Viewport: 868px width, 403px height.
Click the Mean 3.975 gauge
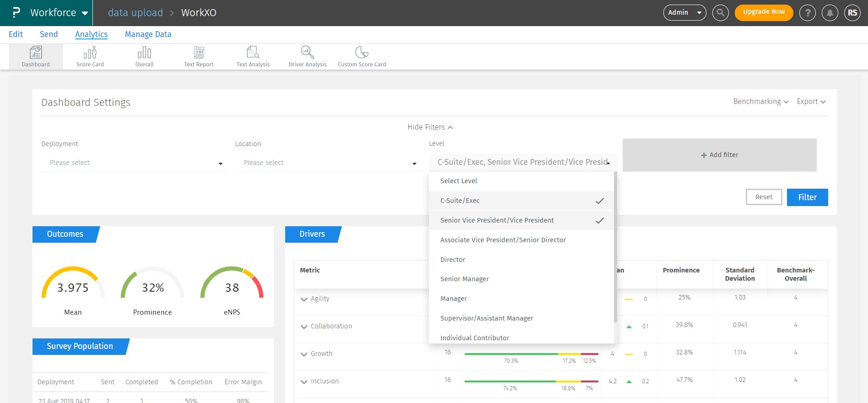[x=73, y=283]
